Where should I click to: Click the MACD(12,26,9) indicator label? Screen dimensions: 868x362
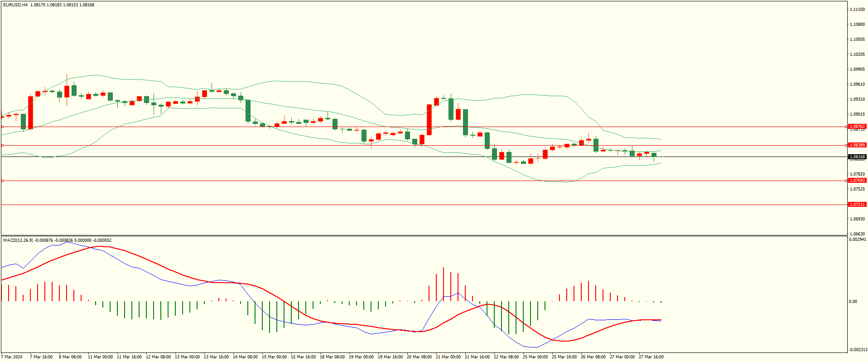[18, 240]
